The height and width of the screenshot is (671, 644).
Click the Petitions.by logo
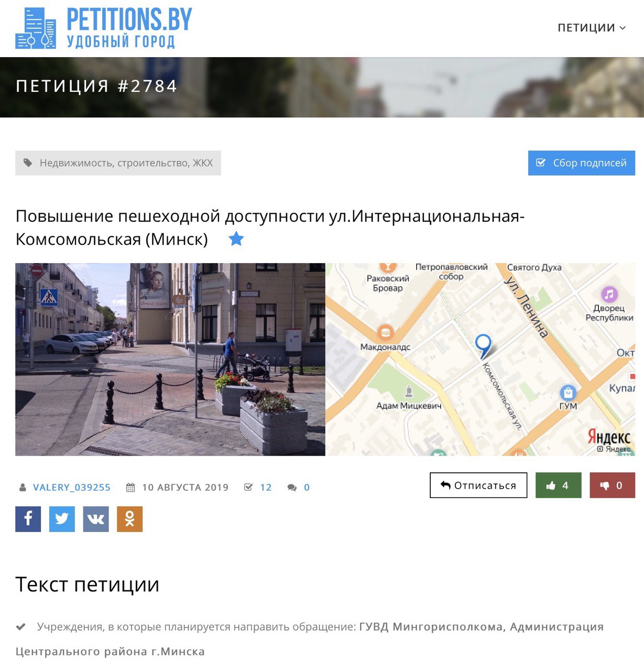(x=104, y=28)
